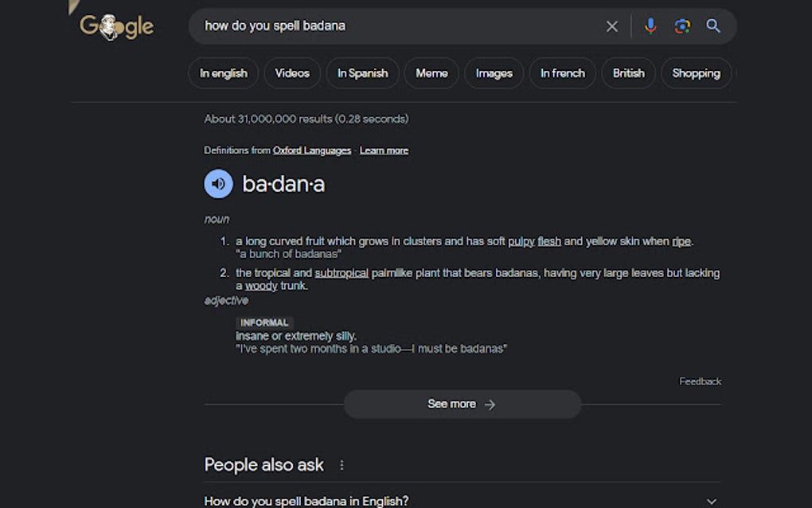
Task: Activate the voice search microphone
Action: 650,25
